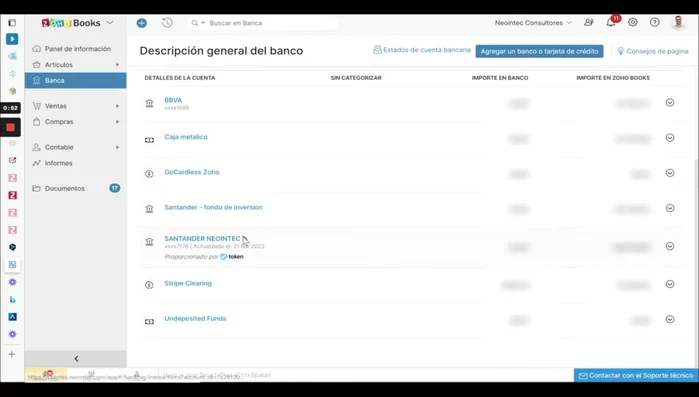
Task: Open the Caja metalico account link
Action: (x=186, y=137)
